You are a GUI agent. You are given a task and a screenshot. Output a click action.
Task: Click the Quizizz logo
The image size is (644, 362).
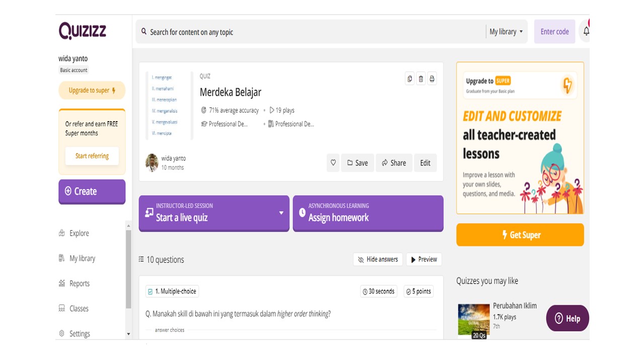83,31
